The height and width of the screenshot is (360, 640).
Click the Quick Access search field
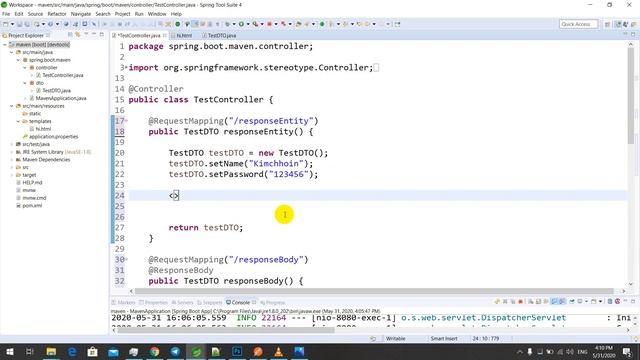coord(578,24)
